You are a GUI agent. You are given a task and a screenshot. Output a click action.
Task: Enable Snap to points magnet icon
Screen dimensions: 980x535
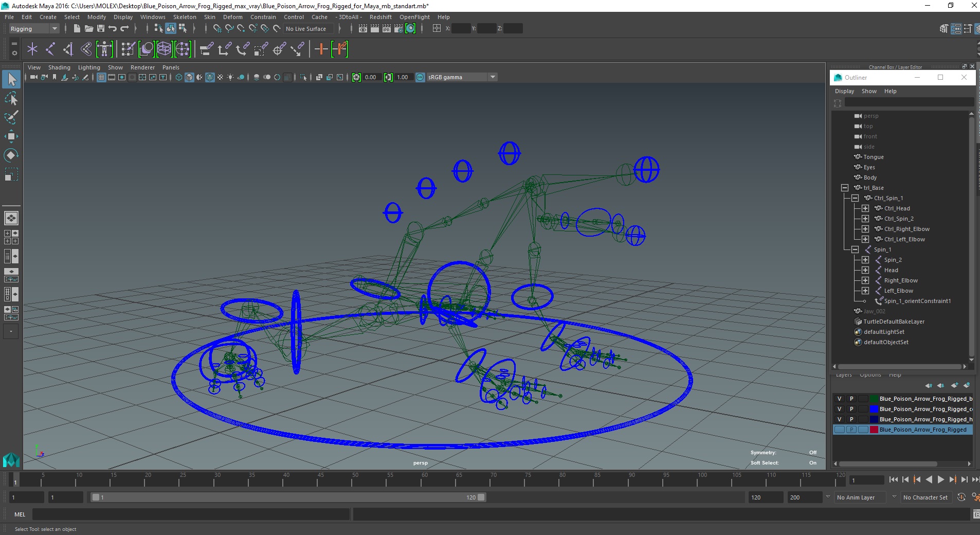[241, 29]
